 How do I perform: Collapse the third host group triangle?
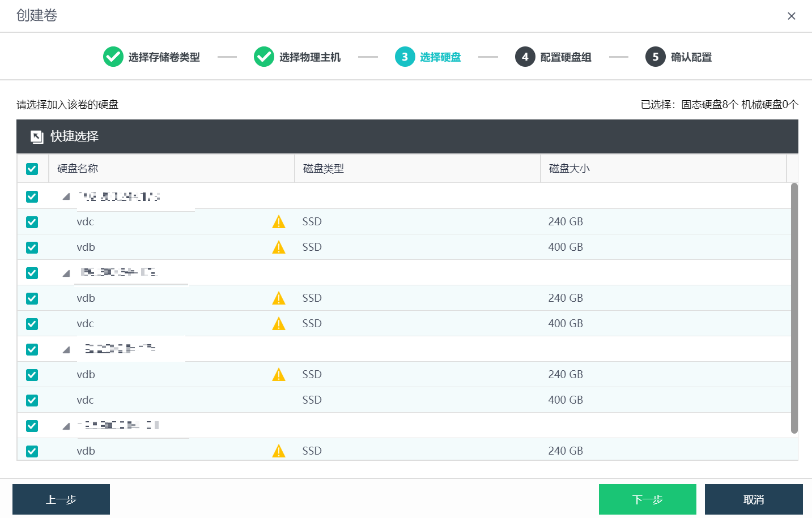point(66,349)
